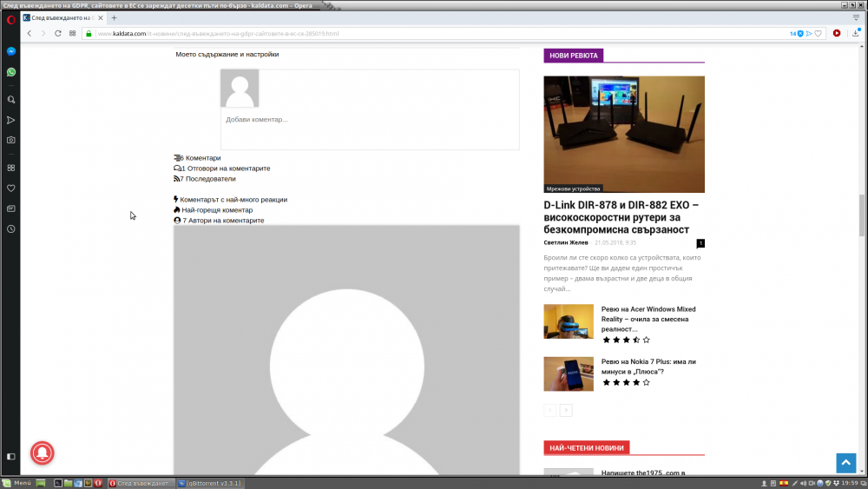
Task: Open Facebook Messenger in the Opera sidebar
Action: (11, 51)
